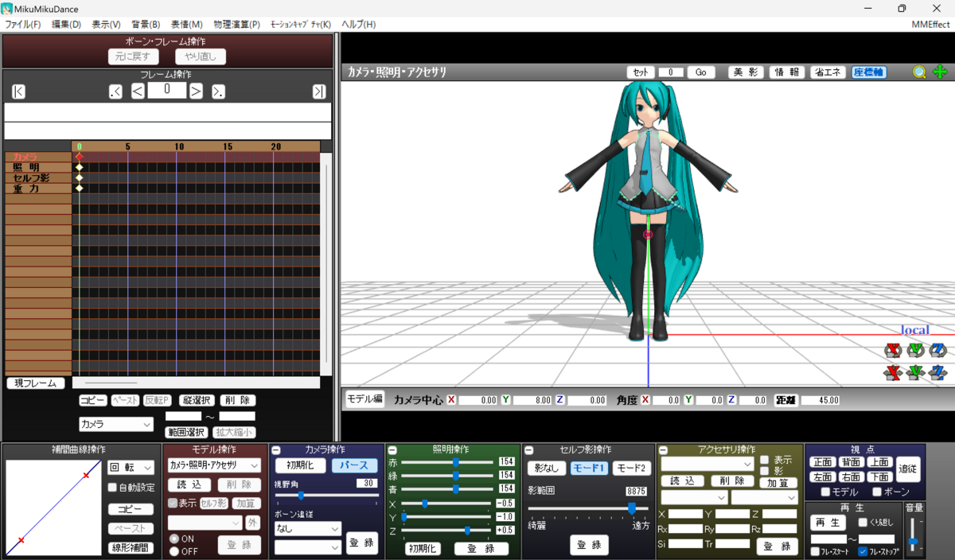
Task: Click the upper red interpolation curve handle
Action: (86, 476)
